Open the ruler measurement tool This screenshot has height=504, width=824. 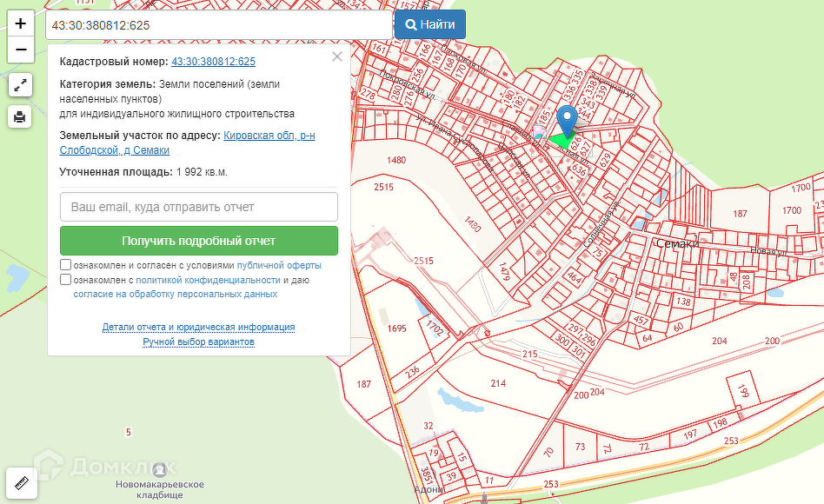pyautogui.click(x=21, y=482)
